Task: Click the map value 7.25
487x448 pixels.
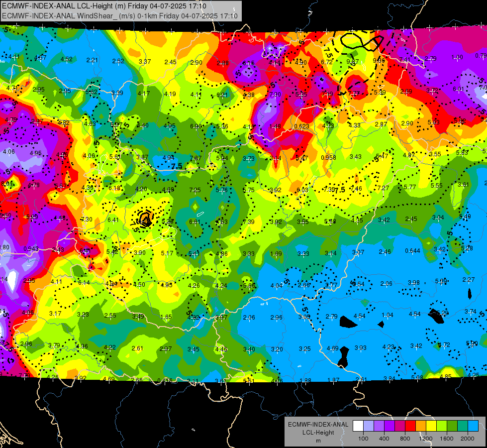Action: click(x=195, y=190)
